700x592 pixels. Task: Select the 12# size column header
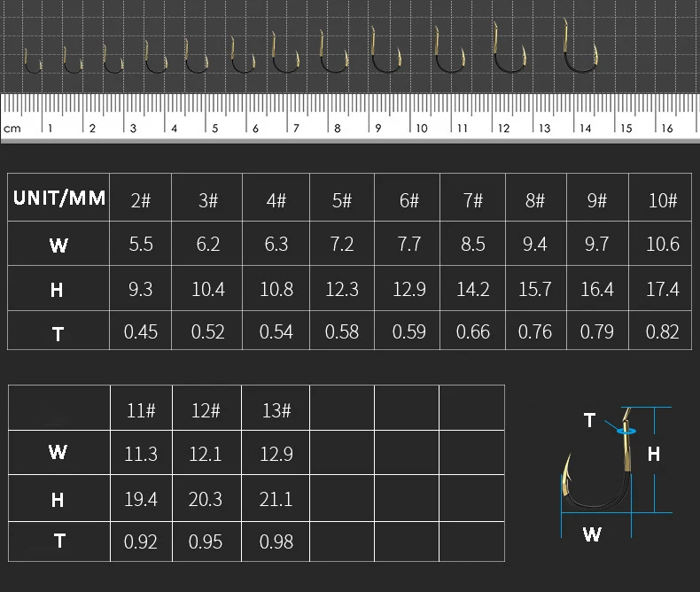tap(206, 410)
